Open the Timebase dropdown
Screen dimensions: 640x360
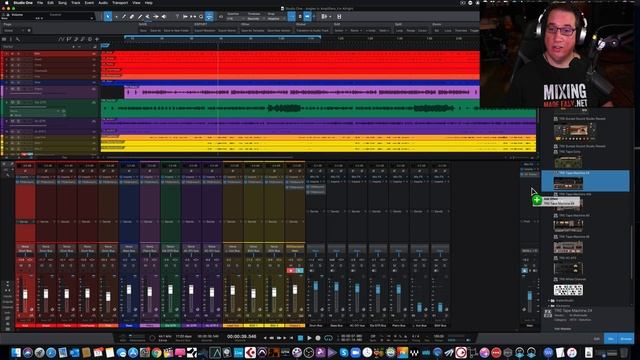[x=255, y=18]
